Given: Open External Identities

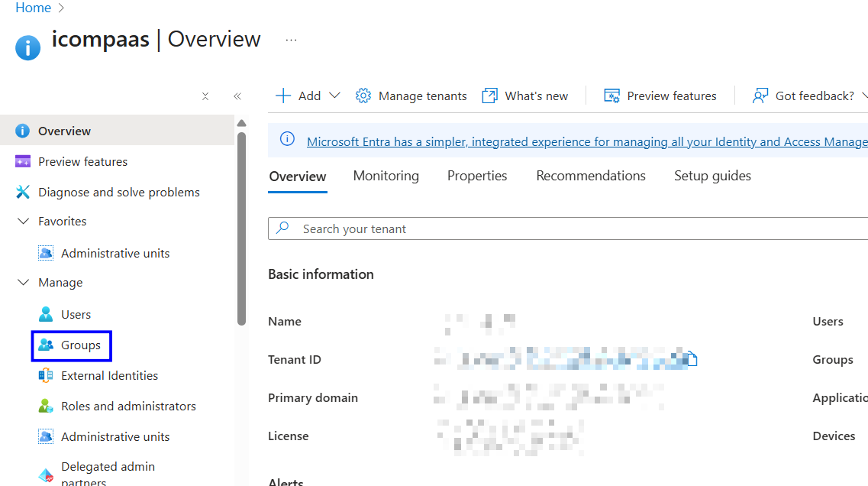Looking at the screenshot, I should [109, 375].
